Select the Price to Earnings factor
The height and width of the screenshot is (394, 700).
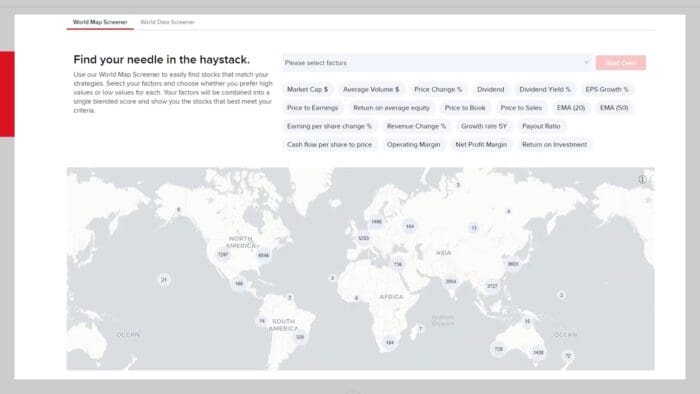pos(312,108)
